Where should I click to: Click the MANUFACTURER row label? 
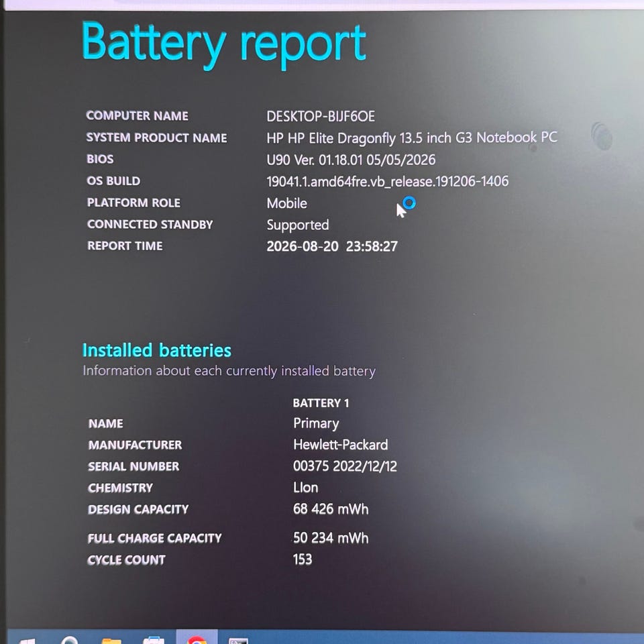135,445
